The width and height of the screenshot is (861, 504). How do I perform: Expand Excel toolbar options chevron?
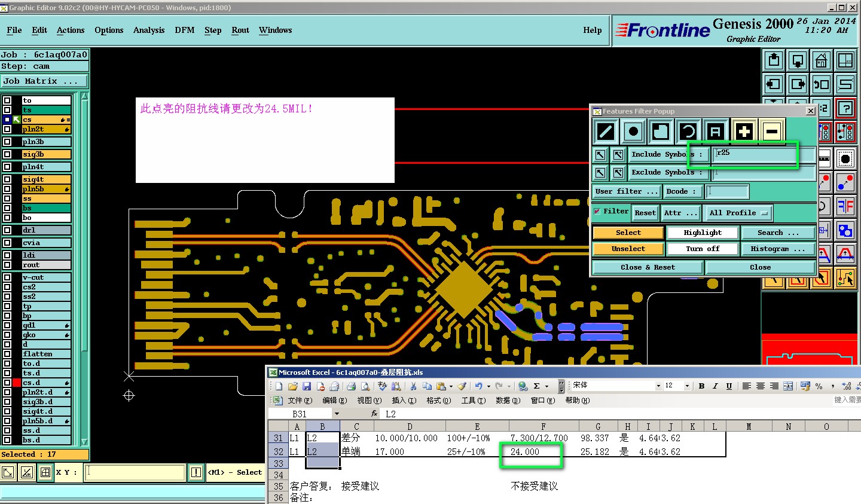click(561, 386)
